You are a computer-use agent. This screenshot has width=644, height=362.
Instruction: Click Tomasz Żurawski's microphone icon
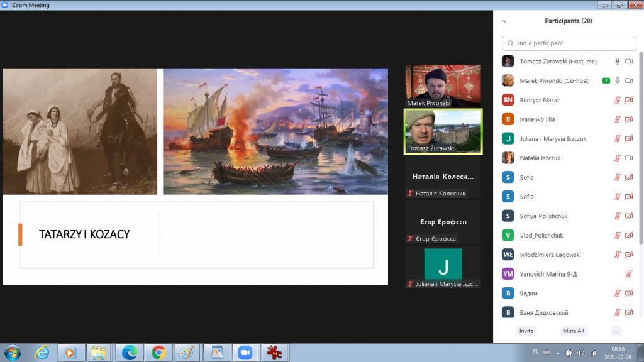tap(618, 62)
